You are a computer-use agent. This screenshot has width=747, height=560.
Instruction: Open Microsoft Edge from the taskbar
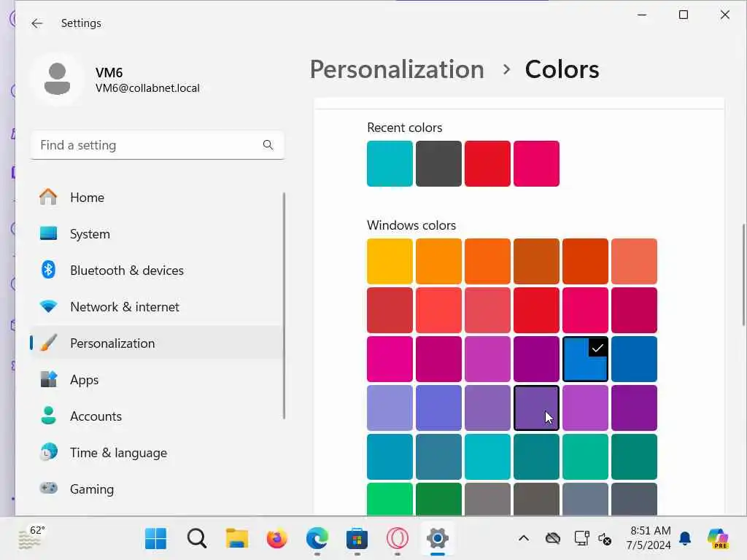pos(317,539)
